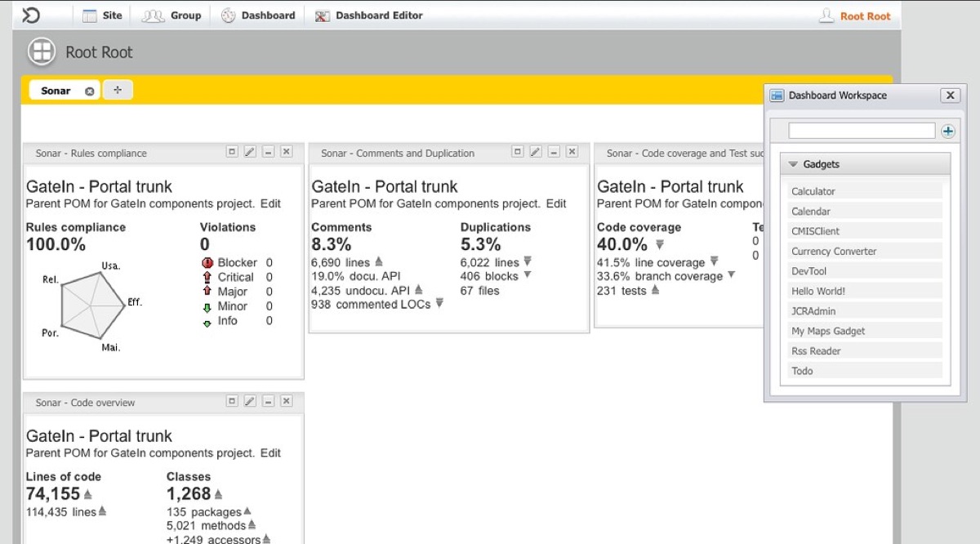
Task: Click the Critical violation arrow icon
Action: [x=207, y=278]
